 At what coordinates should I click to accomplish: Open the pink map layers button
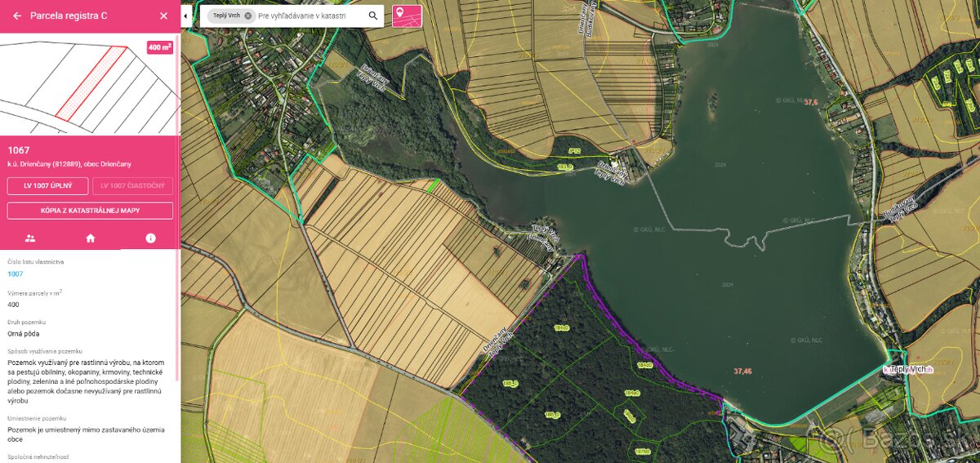point(407,16)
